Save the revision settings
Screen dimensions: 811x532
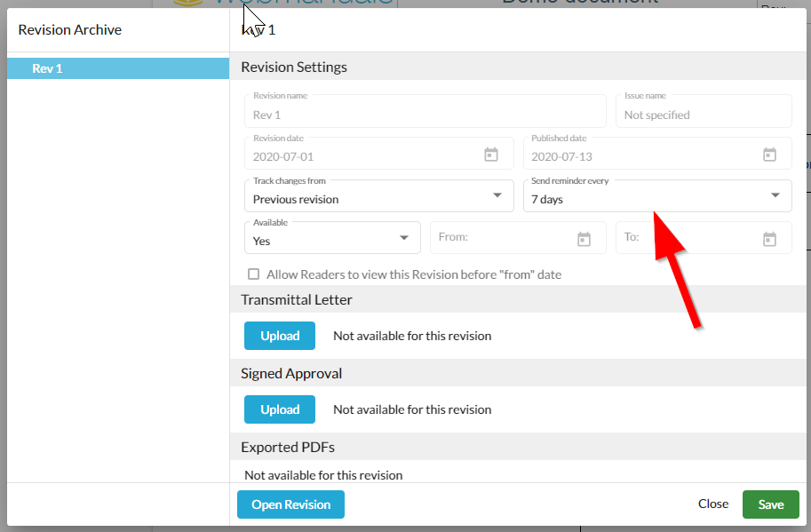coord(770,504)
